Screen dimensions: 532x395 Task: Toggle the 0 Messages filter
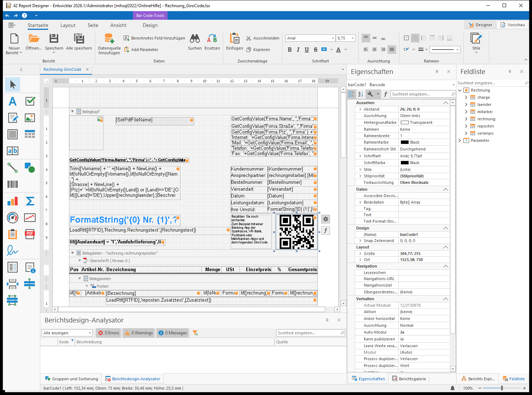[173, 333]
